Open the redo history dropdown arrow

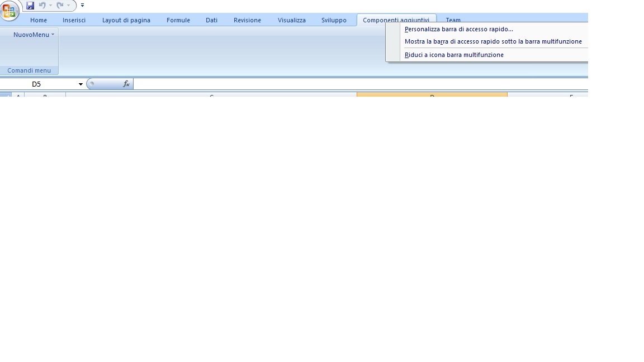69,6
